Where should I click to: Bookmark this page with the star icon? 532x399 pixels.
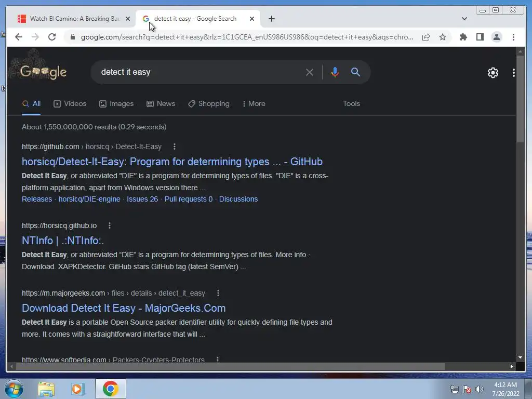coord(443,37)
